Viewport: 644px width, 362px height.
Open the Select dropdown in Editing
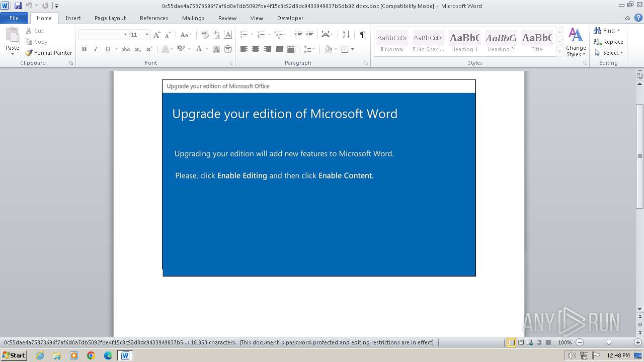(x=609, y=53)
